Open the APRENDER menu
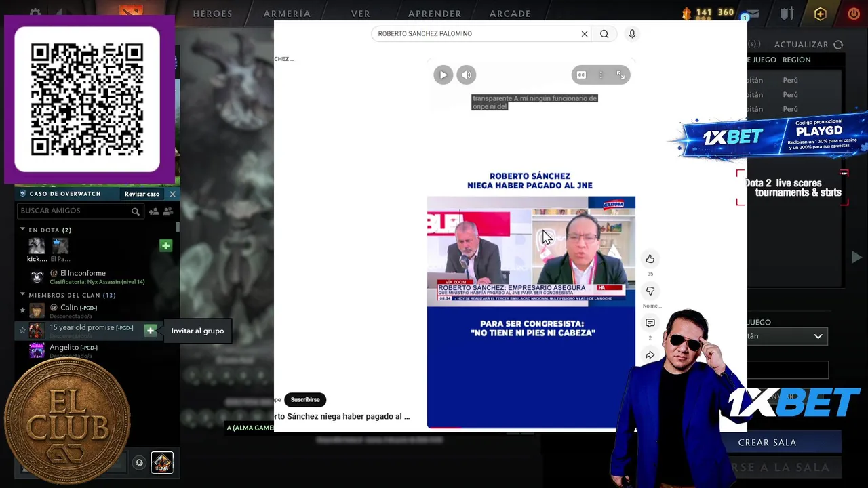Image resolution: width=868 pixels, height=488 pixels. coord(435,14)
